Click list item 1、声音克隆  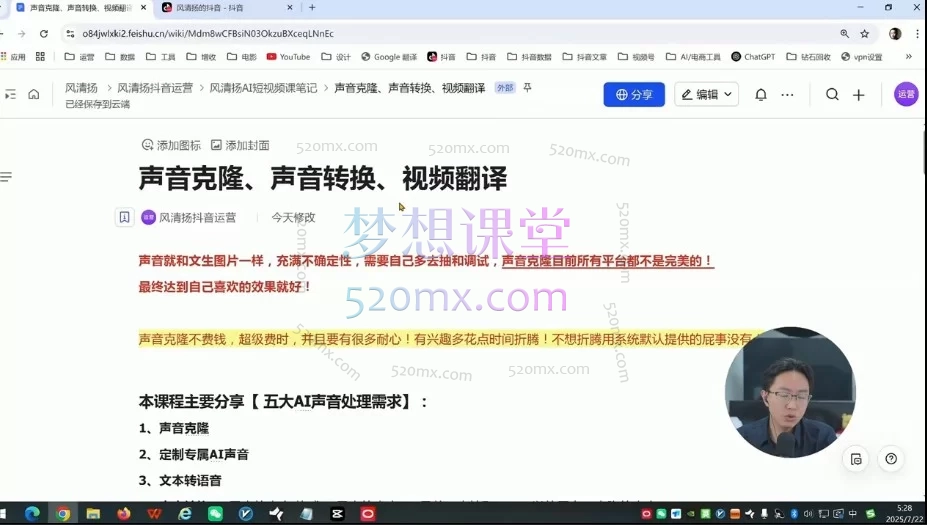(x=174, y=428)
